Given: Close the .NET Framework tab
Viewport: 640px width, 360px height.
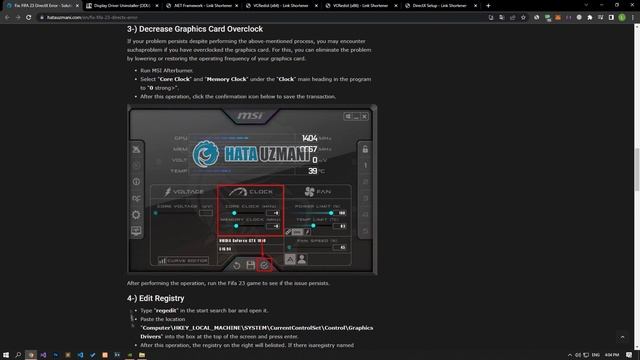Looking at the screenshot, I should click(236, 6).
